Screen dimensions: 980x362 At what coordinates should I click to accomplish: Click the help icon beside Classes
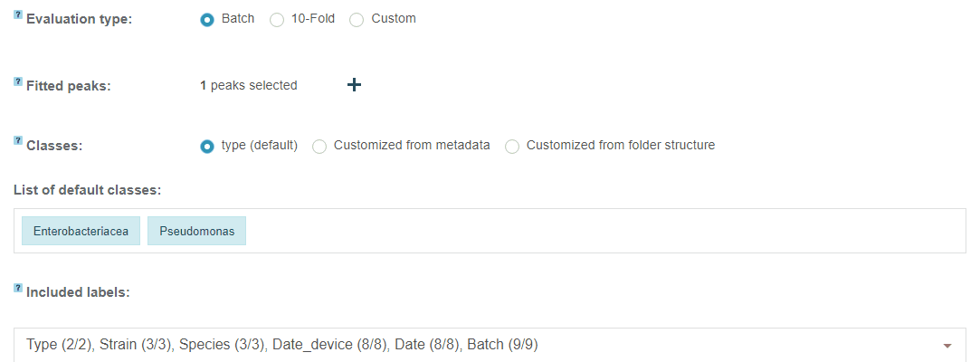18,141
